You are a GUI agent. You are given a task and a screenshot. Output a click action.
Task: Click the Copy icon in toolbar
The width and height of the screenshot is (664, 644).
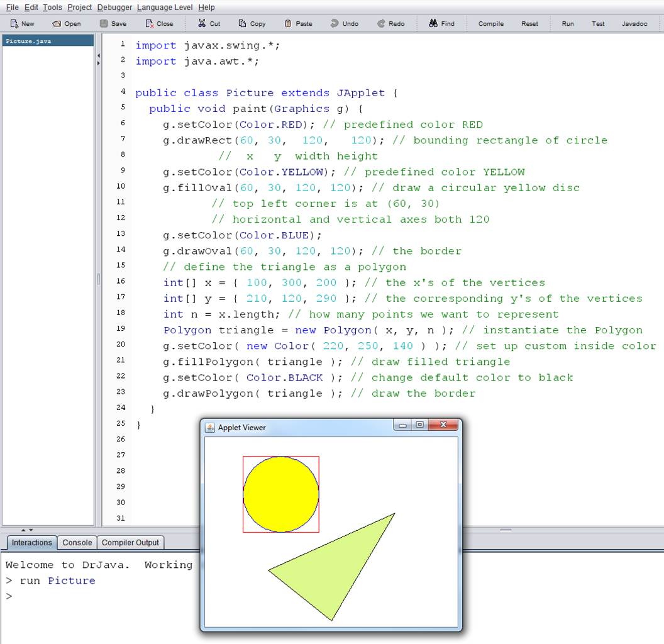tap(242, 23)
